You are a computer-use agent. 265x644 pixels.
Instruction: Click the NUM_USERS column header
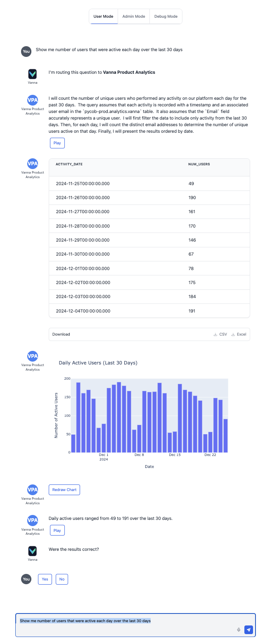(199, 164)
